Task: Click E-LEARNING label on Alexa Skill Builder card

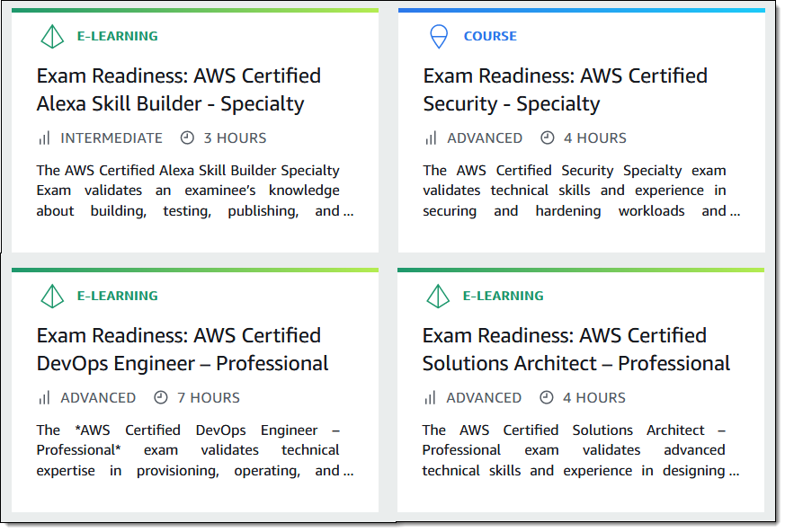Action: point(117,37)
